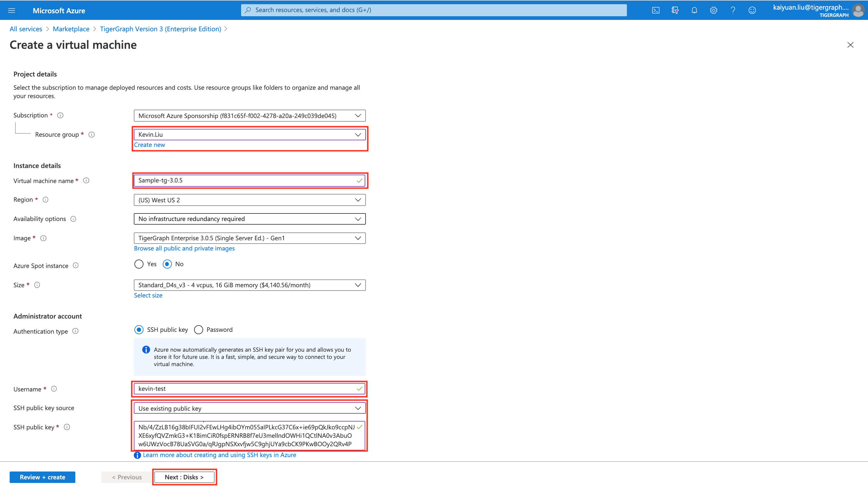This screenshot has width=868, height=495.
Task: Open the portal hamburger menu
Action: click(12, 10)
